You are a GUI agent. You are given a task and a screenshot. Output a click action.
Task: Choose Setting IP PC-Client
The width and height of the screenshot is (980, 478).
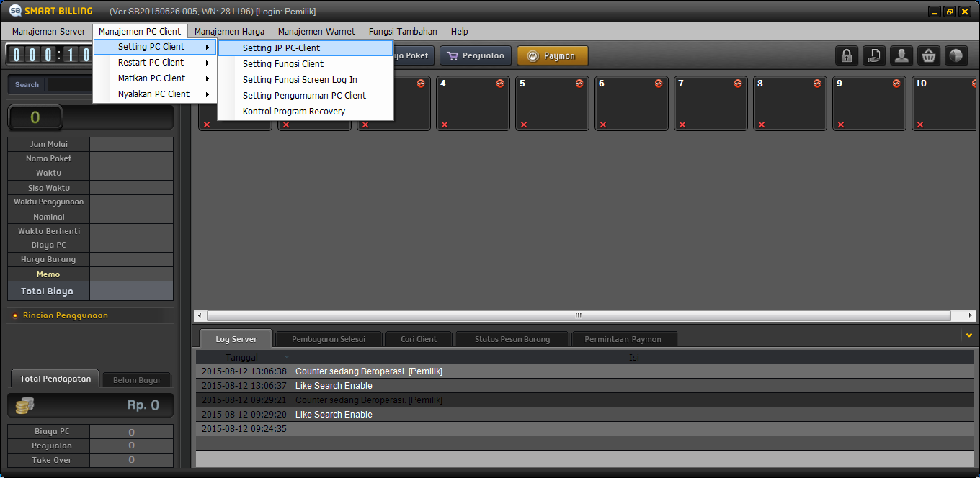coord(306,48)
